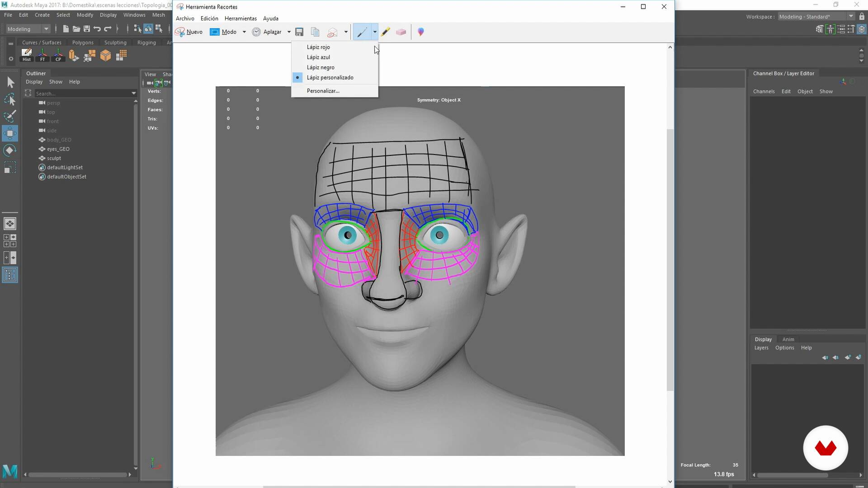The image size is (868, 488).
Task: Select the Paint selection tool
Action: [x=10, y=117]
